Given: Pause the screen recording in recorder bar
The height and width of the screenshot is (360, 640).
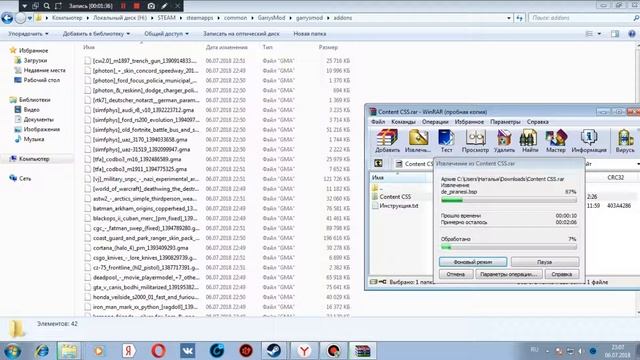Looking at the screenshot, I should coord(123,6).
